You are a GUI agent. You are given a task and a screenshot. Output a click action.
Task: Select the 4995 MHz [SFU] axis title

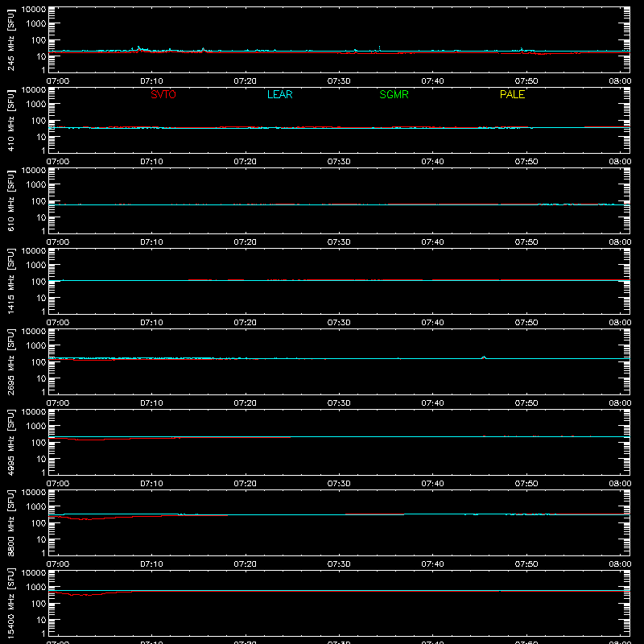coord(10,442)
